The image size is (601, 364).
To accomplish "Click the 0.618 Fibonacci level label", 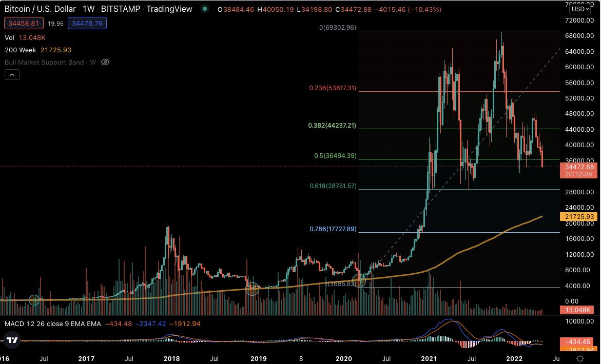I will (x=333, y=186).
